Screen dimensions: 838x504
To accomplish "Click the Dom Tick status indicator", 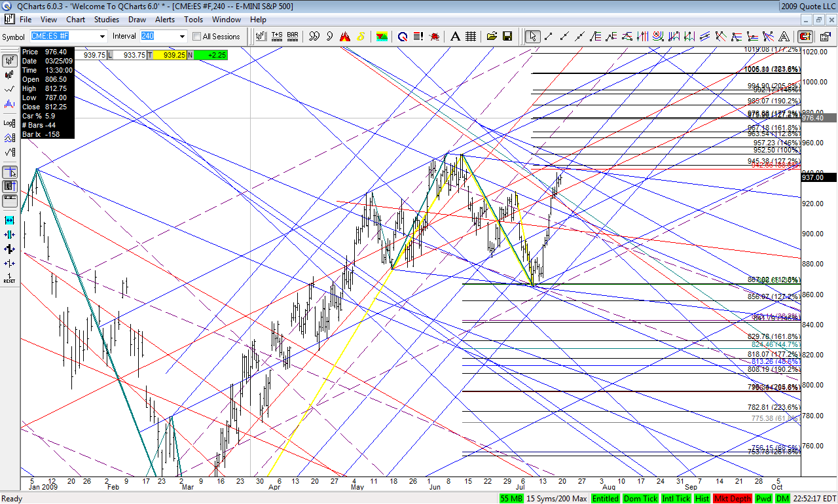I will point(640,499).
